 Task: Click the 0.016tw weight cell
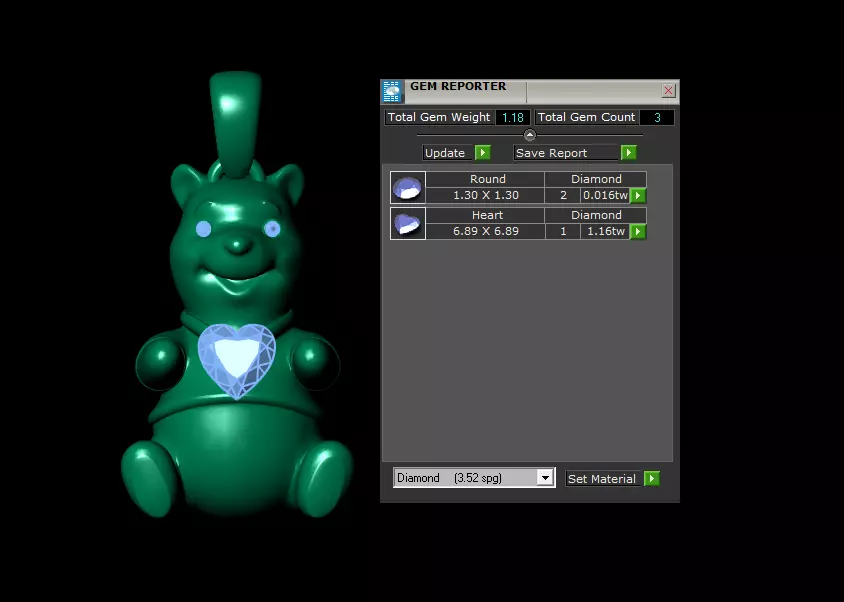pyautogui.click(x=605, y=195)
